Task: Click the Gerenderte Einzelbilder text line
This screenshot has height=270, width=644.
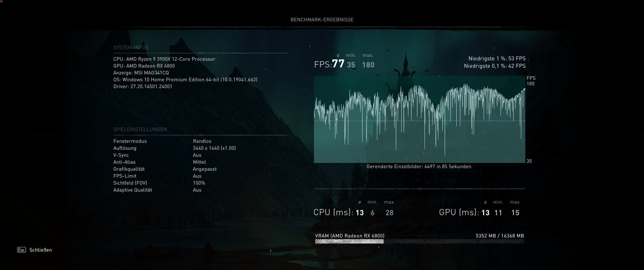Action: [419, 166]
